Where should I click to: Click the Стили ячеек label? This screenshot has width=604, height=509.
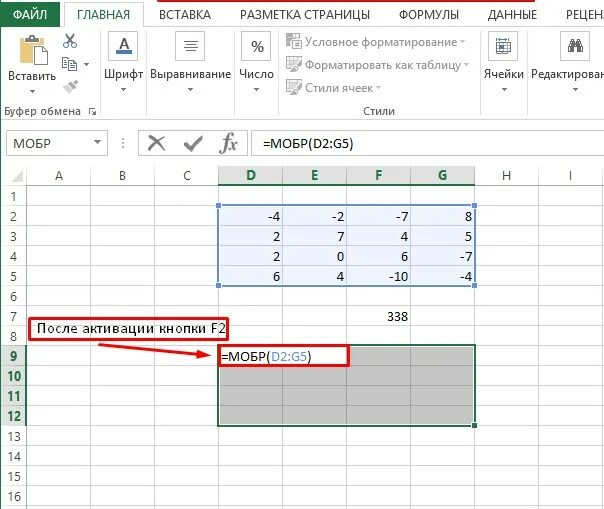(x=339, y=88)
